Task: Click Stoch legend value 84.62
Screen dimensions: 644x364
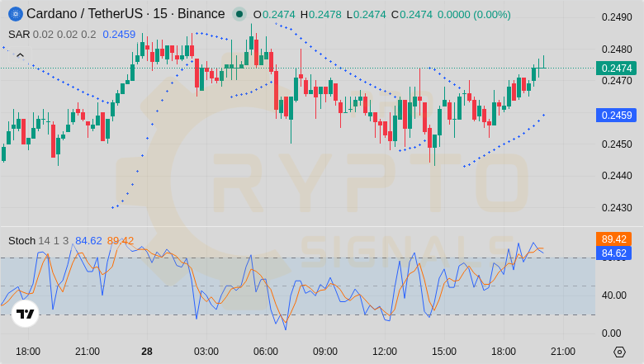Action: [x=88, y=240]
